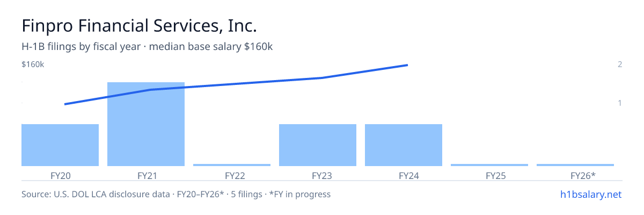Click the source disclosure data footnote
Screen dimensions: 644x215
tap(176, 194)
